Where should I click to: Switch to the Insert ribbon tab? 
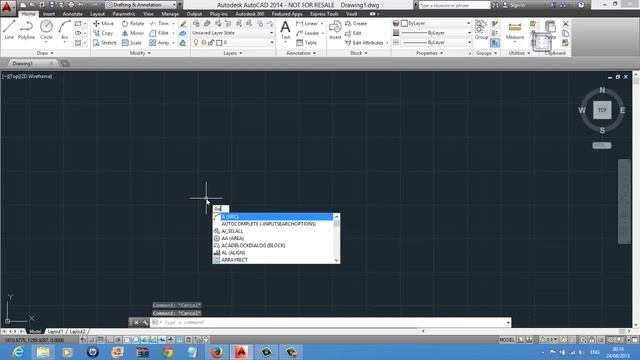pos(49,14)
